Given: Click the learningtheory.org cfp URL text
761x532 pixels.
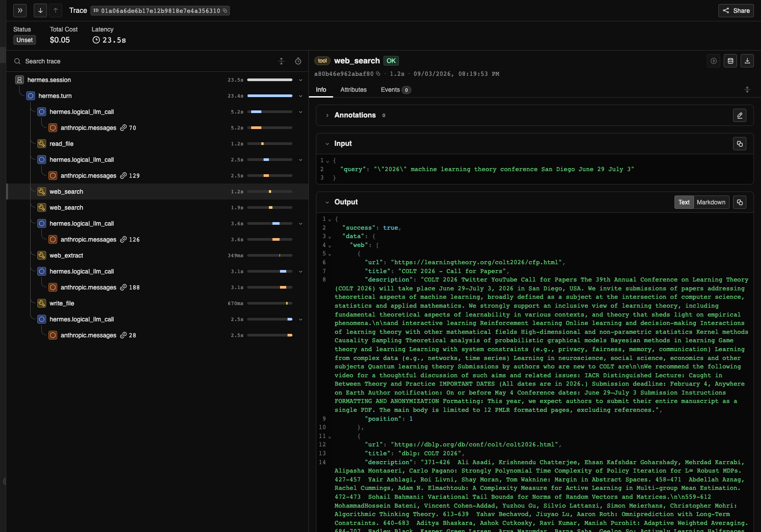Looking at the screenshot, I should coord(476,262).
